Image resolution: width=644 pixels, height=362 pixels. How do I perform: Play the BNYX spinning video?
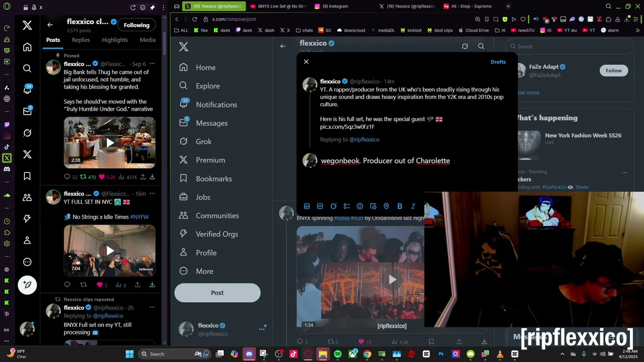392,280
